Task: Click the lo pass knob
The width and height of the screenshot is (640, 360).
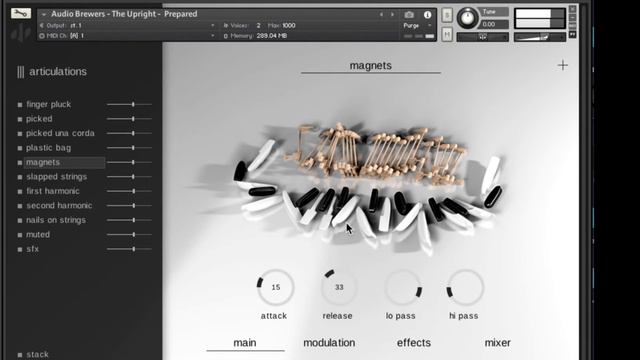Action: (402, 287)
